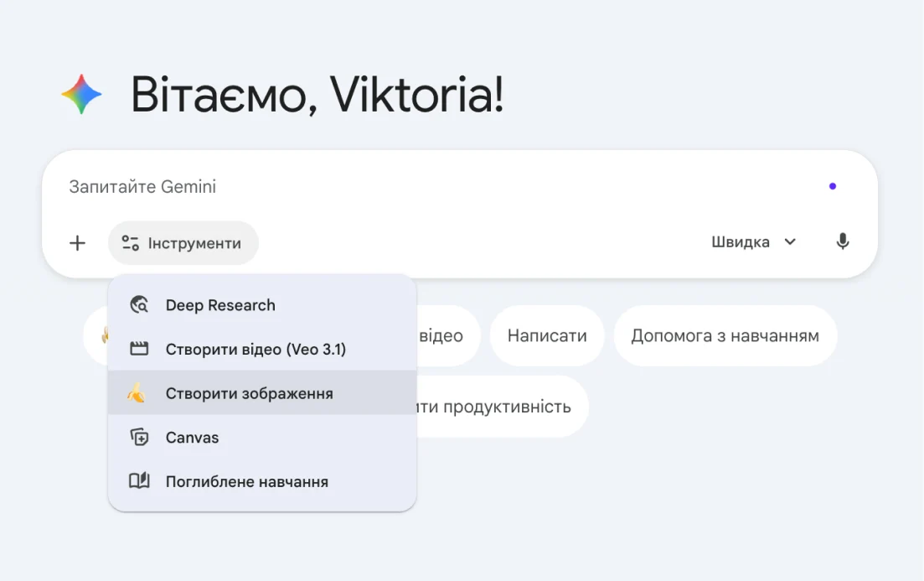The width and height of the screenshot is (924, 581).
Task: Click the chevron arrow next to Швидка
Action: pyautogui.click(x=789, y=242)
